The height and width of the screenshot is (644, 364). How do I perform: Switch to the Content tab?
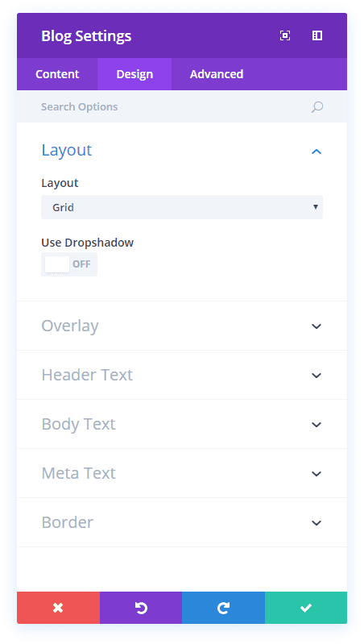57,74
